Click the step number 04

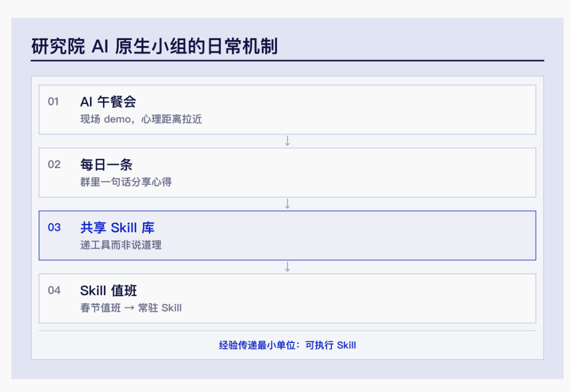click(54, 290)
